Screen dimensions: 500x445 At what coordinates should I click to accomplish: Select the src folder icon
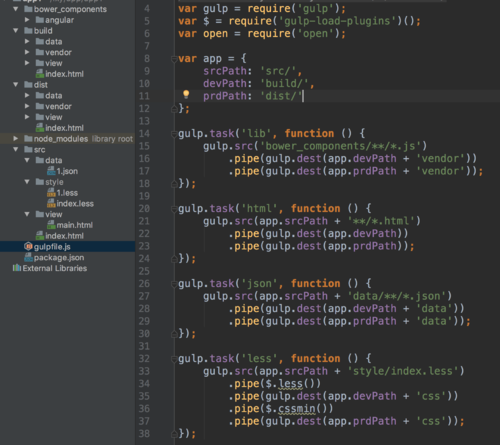click(28, 149)
